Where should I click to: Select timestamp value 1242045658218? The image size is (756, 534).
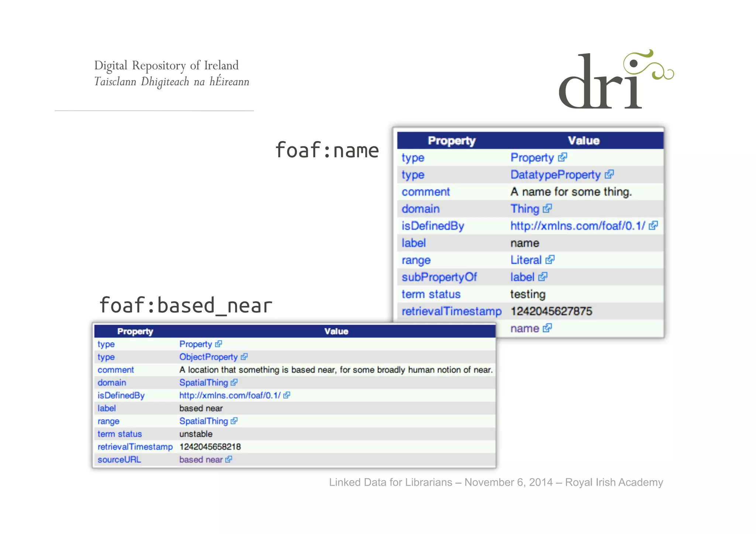pyautogui.click(x=210, y=447)
